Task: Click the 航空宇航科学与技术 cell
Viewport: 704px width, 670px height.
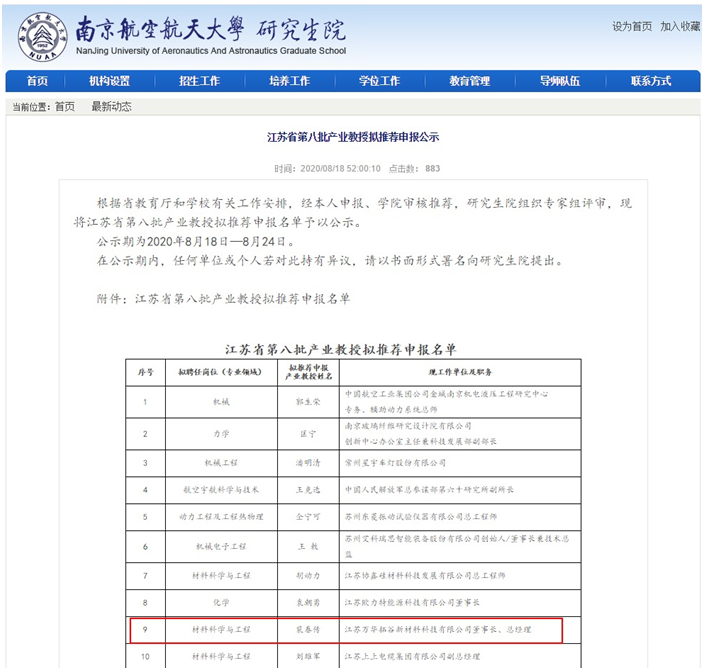Action: (x=221, y=490)
